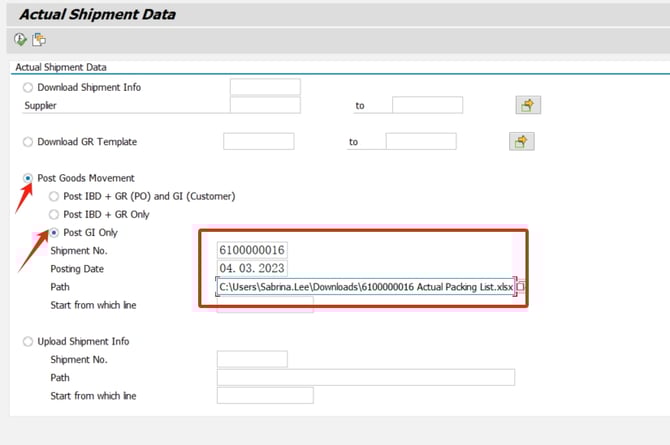Image resolution: width=670 pixels, height=445 pixels.
Task: Enable the Upload Shipment Info option
Action: click(28, 341)
